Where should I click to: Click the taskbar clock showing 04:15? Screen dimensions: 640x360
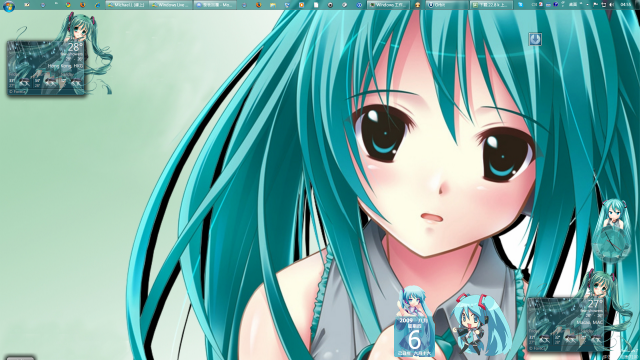[626, 5]
